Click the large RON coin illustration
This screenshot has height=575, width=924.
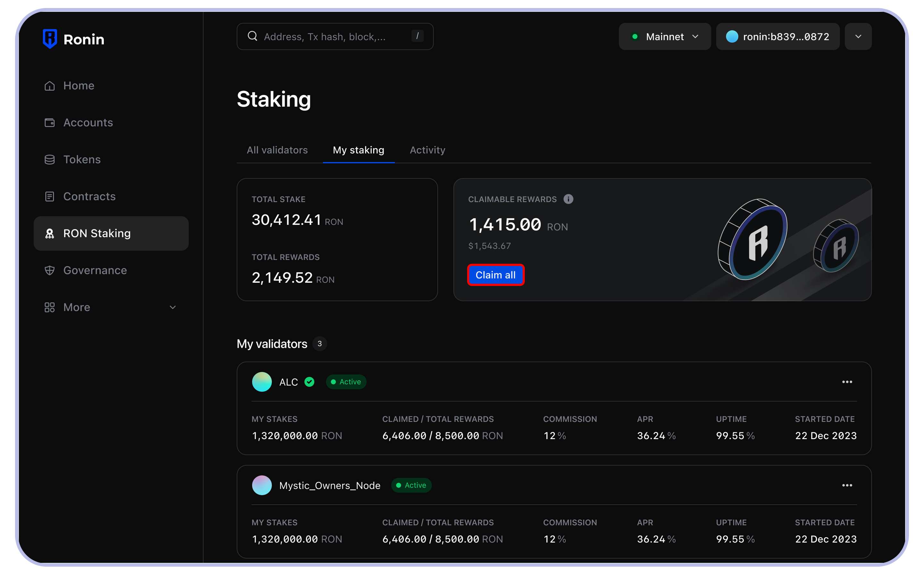tap(752, 239)
